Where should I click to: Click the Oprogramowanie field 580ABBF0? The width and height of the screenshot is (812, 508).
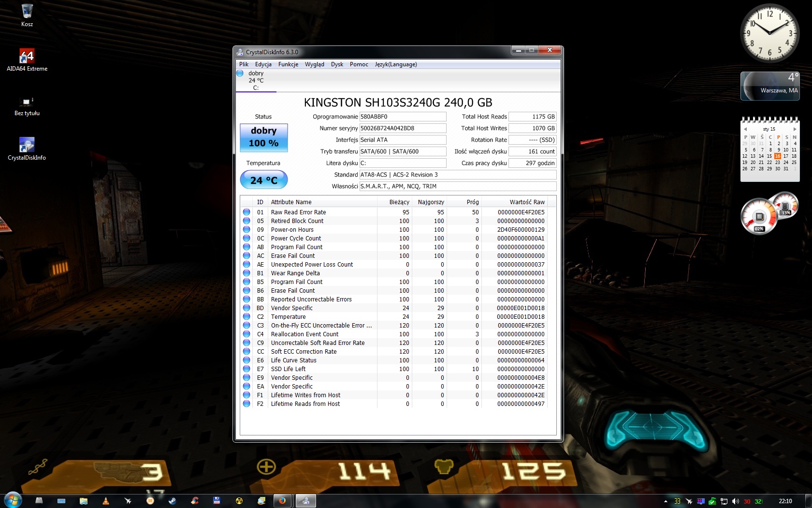click(x=403, y=117)
